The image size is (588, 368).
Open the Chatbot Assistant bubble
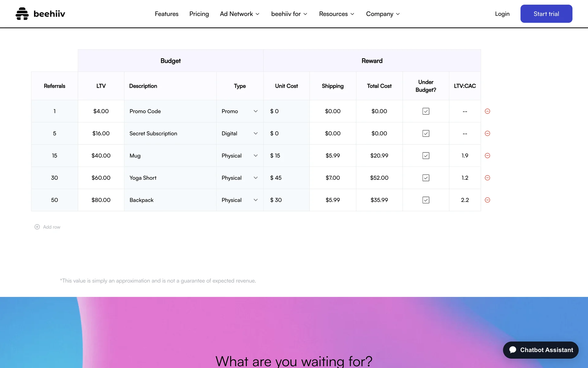click(541, 350)
